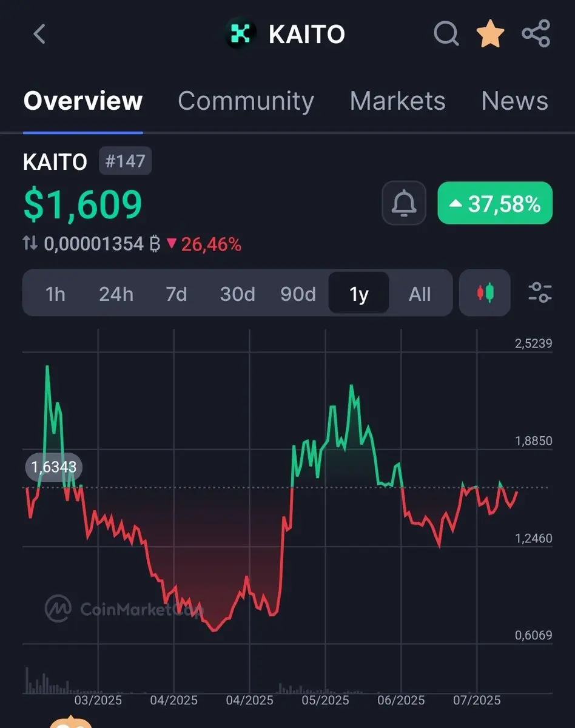Tap the 1,2460 axis value

[534, 539]
